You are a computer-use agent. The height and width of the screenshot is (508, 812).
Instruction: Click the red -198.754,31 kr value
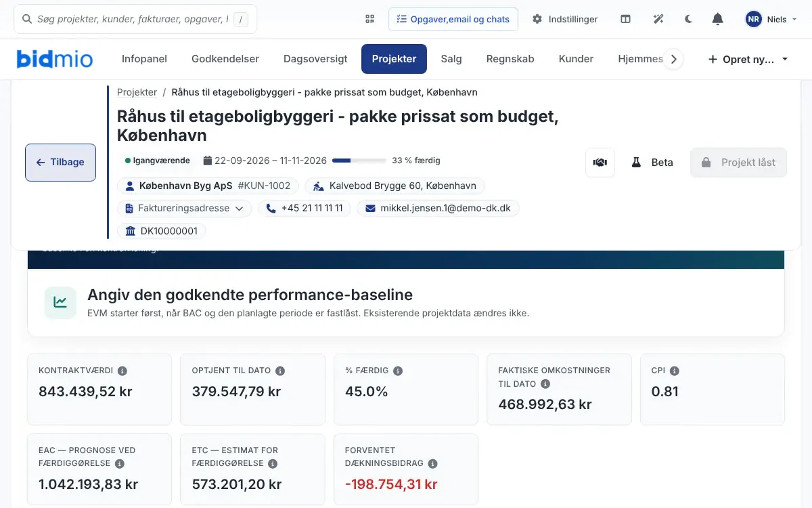tap(391, 484)
